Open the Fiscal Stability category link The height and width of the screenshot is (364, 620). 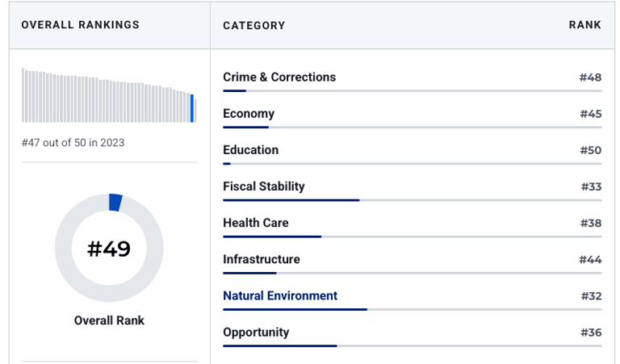264,186
